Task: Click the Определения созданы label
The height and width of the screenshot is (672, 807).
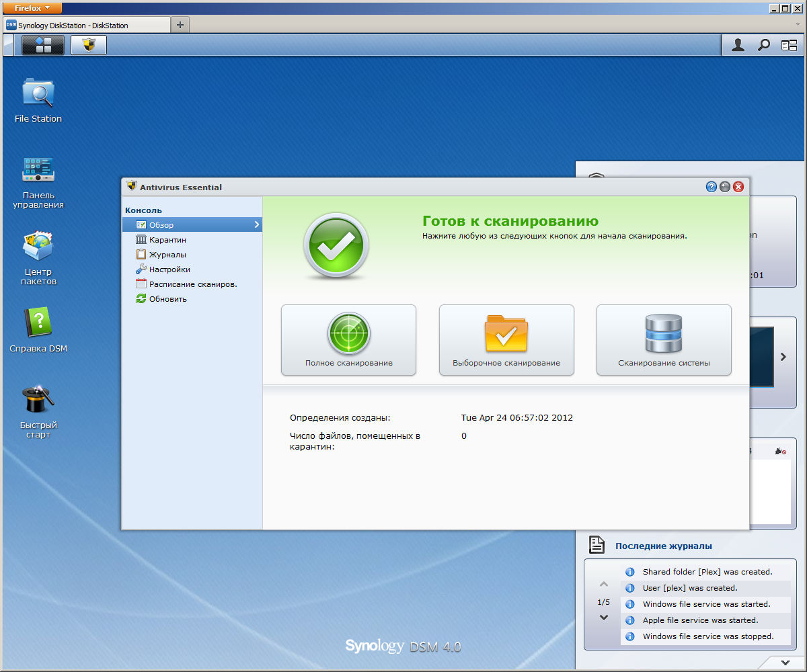Action: click(340, 417)
